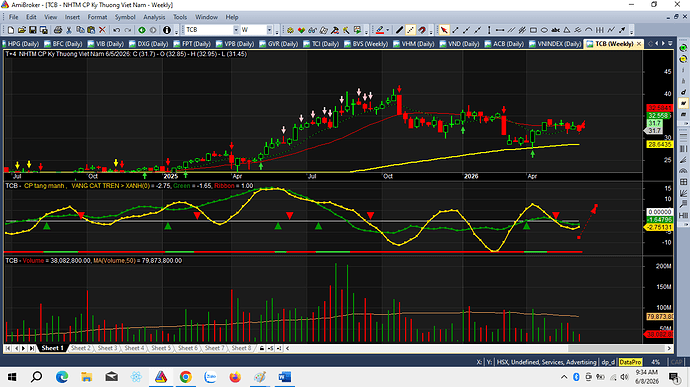
Task: Click the red X Delete icon
Action: [x=102, y=30]
